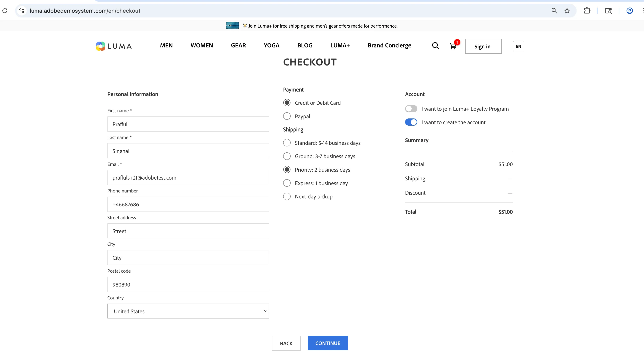Click the browser address bar URL
The image size is (644, 352).
[x=85, y=11]
